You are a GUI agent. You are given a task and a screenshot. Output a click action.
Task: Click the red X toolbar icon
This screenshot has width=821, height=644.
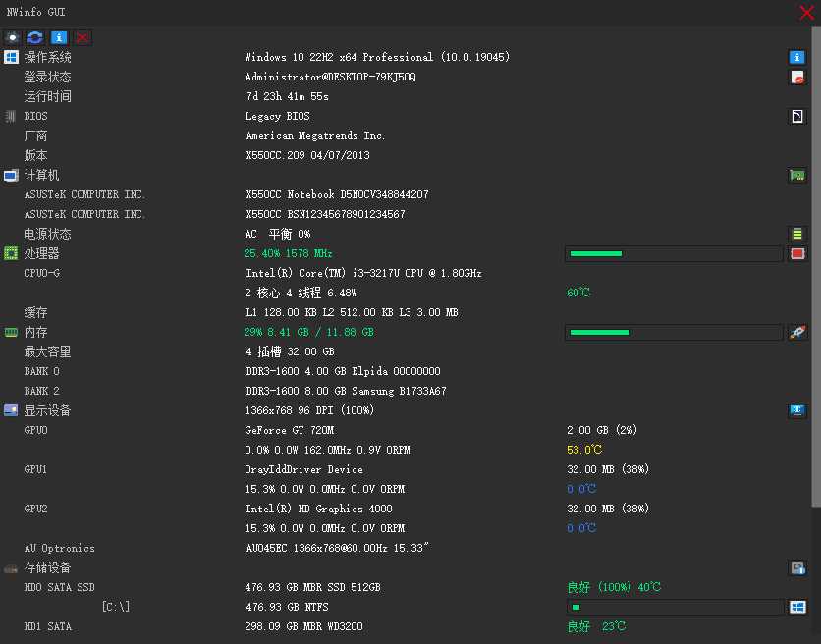coord(82,36)
